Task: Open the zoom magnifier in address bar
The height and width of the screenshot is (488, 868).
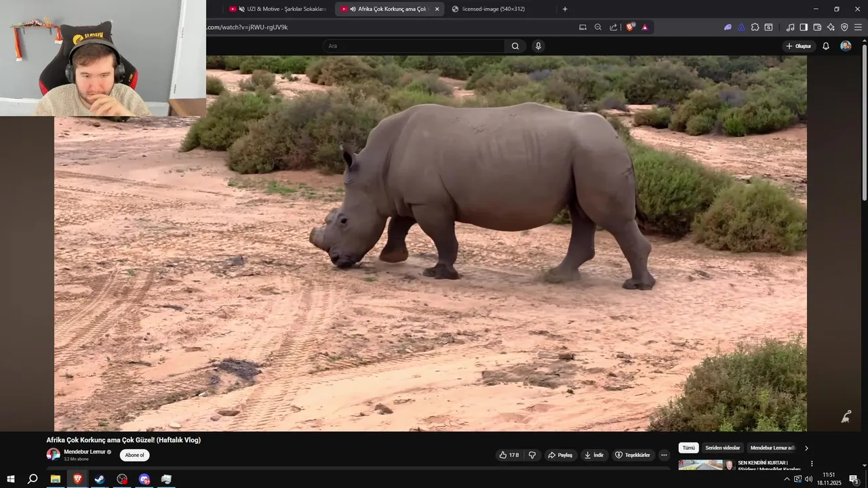Action: point(598,27)
